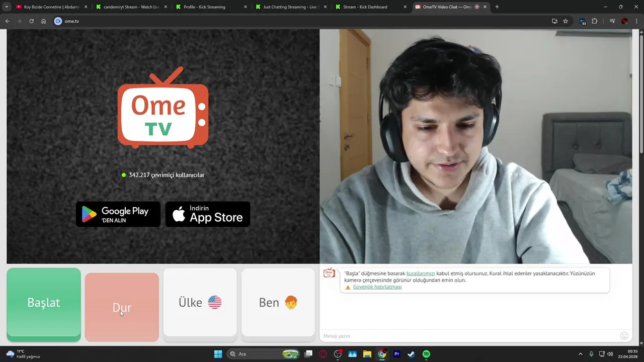Open the weather widget showing 11°C
The image size is (644, 362).
[x=23, y=354]
